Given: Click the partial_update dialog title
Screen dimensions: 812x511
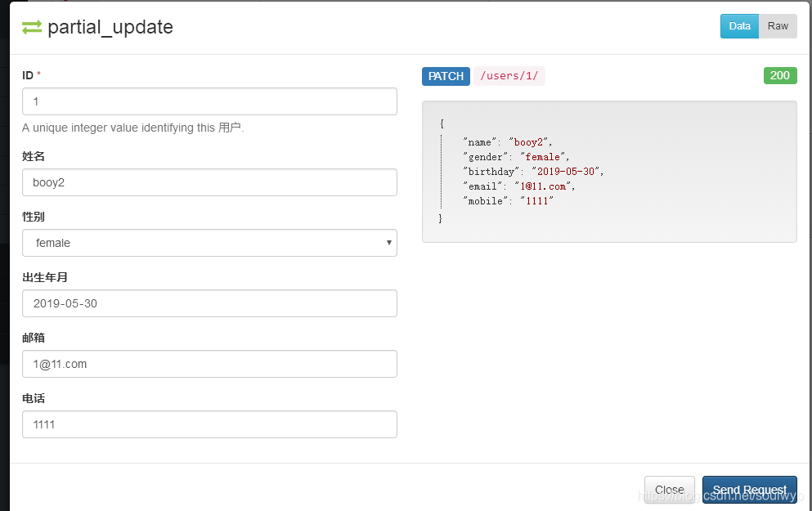Looking at the screenshot, I should pos(110,27).
